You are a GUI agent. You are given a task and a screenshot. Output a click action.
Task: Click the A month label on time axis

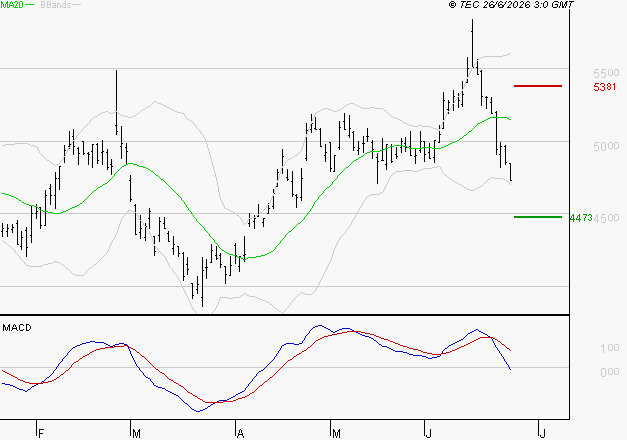tap(240, 434)
